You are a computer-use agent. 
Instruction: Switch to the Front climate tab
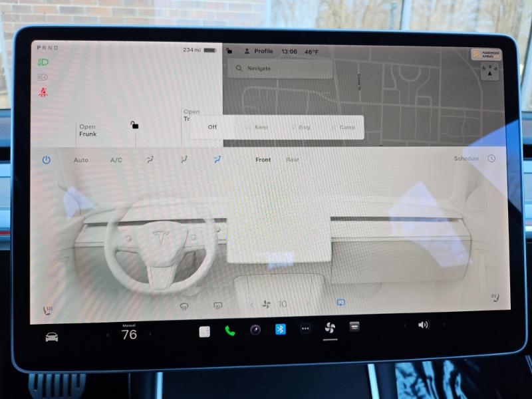[263, 160]
